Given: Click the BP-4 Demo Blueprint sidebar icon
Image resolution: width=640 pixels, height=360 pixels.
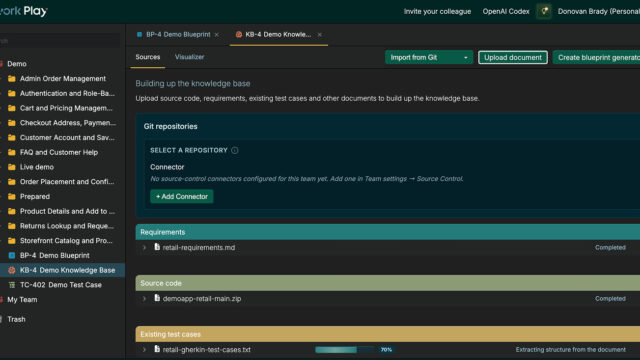Looking at the screenshot, I should click(12, 255).
